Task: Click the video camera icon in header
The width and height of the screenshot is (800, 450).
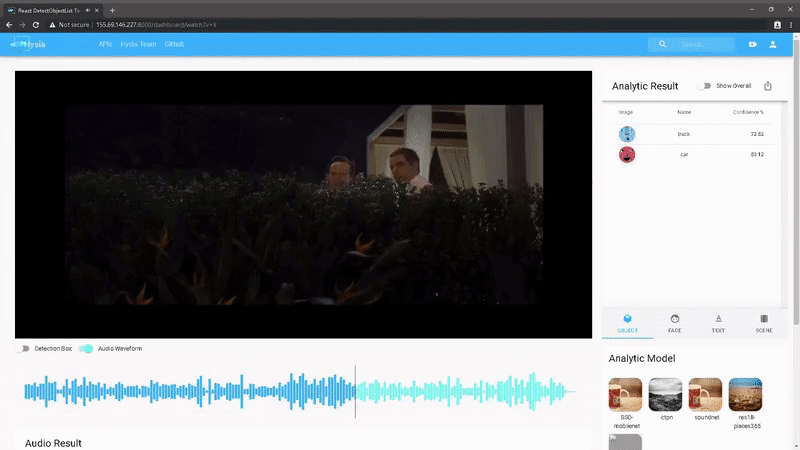Action: 753,44
